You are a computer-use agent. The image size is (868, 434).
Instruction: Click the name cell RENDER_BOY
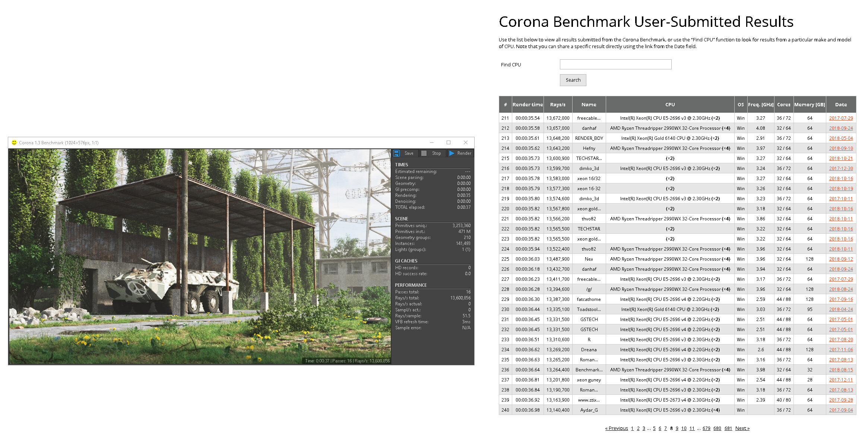(x=589, y=138)
